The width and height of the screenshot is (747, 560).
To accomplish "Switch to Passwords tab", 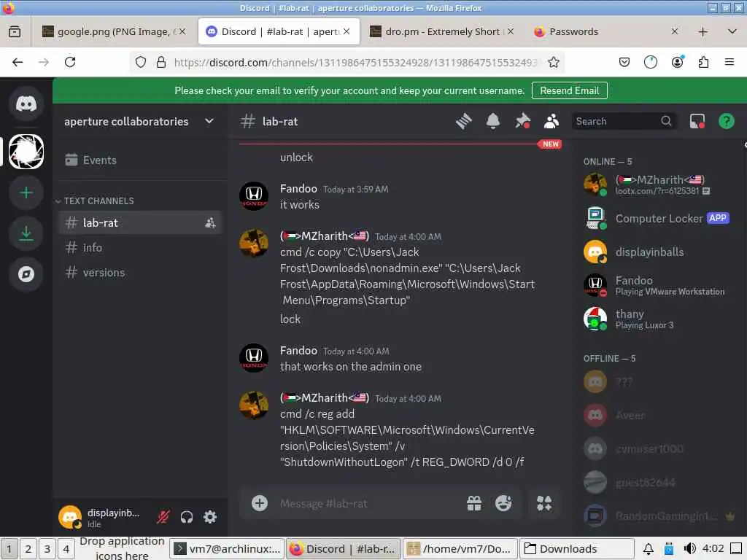I will click(x=606, y=31).
